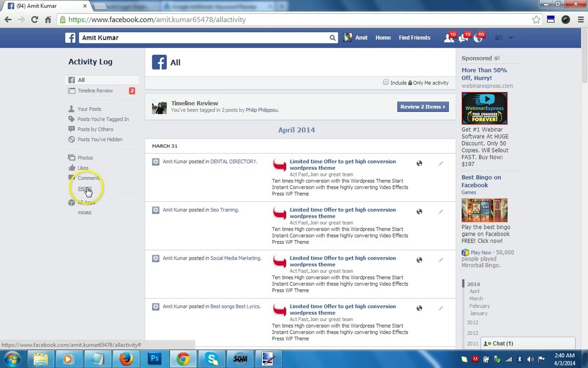The height and width of the screenshot is (368, 588).
Task: Open Your Posts filter
Action: pos(89,109)
